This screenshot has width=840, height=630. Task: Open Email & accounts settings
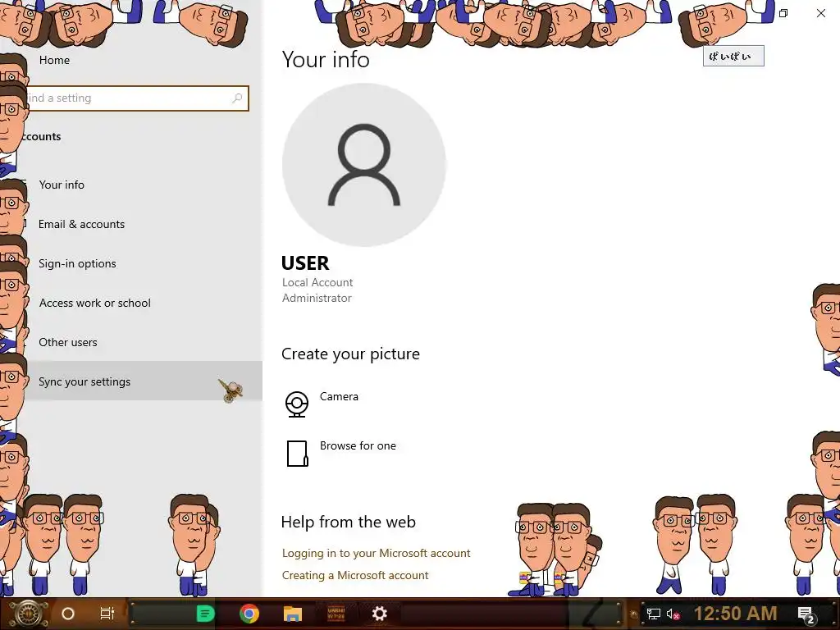tap(81, 224)
